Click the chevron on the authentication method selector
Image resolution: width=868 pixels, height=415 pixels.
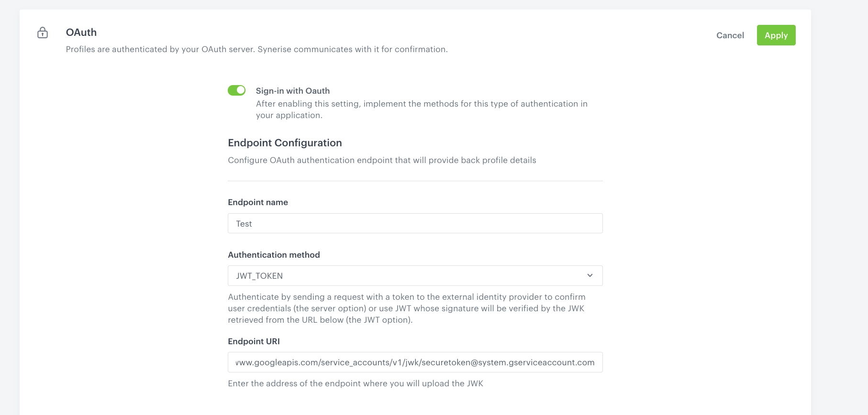click(590, 275)
